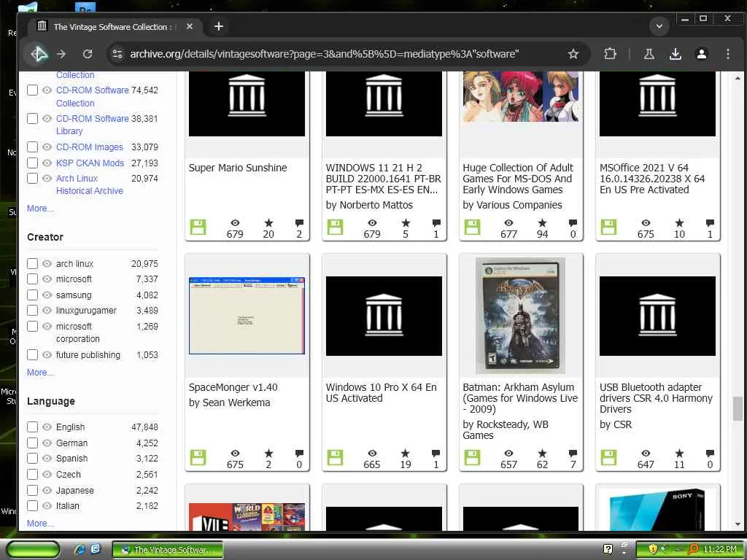Check the English language checkbox

(x=32, y=427)
